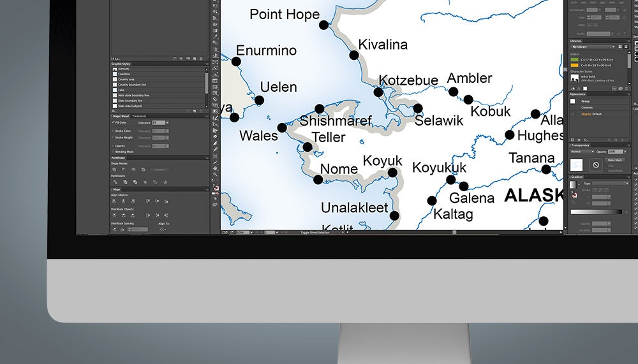The image size is (638, 364).
Task: Click the Add Effect fx icon in Appearance panel
Action: 586,140
